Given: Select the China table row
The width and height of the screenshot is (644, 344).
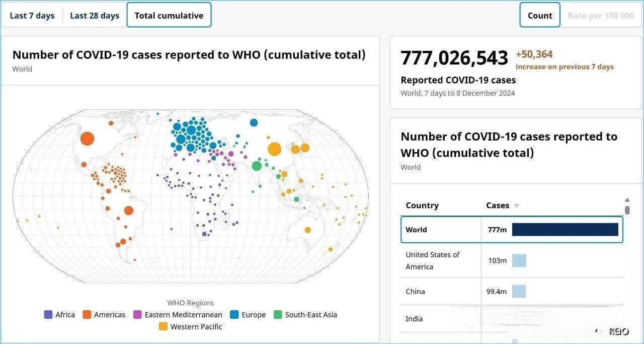Looking at the screenshot, I should coord(512,291).
